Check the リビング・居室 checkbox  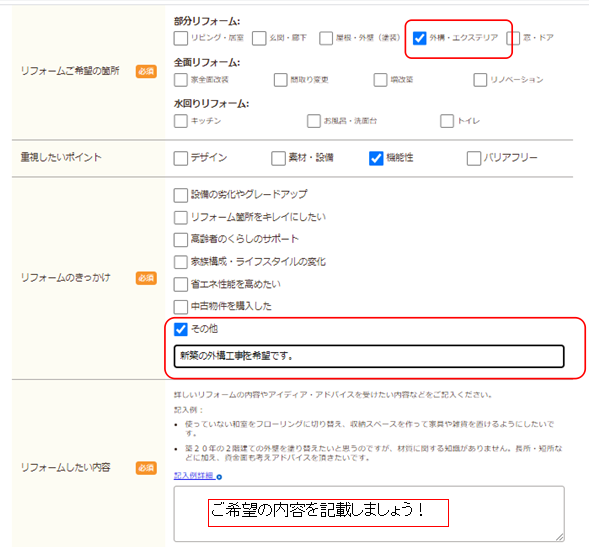click(x=181, y=38)
